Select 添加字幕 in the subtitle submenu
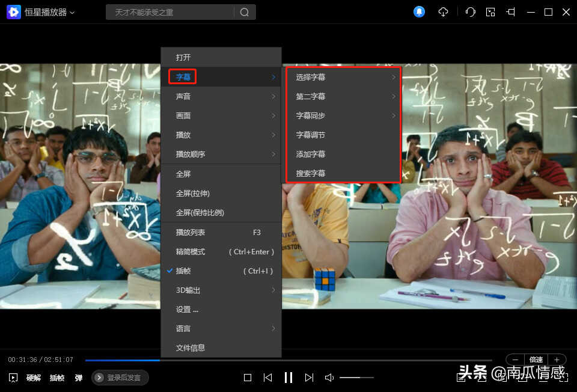 (x=343, y=155)
